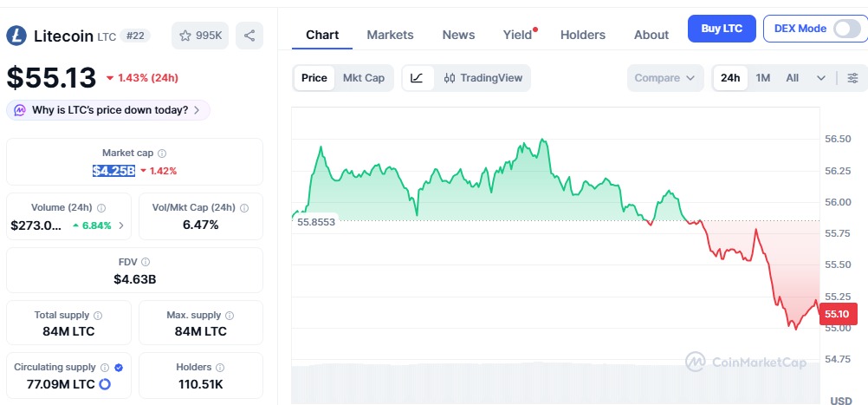Open the Holders tab
Image resolution: width=868 pixels, height=405 pixels.
583,35
